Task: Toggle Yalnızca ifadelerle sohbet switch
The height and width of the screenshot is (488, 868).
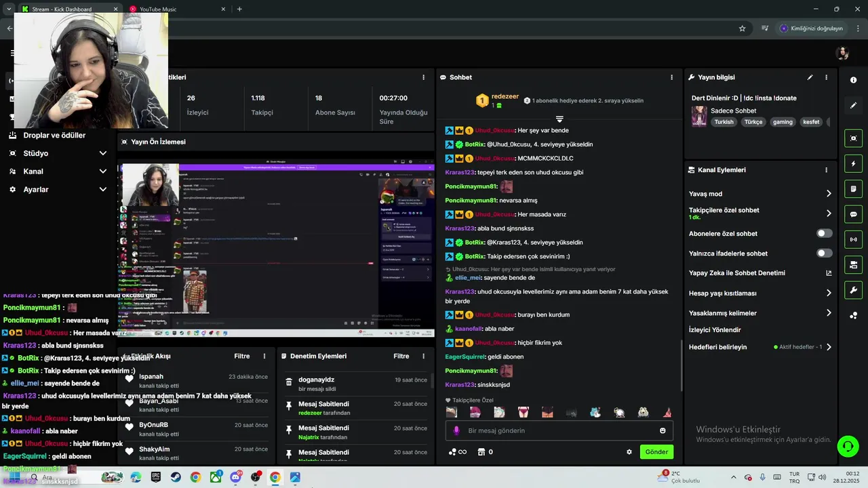Action: (824, 253)
